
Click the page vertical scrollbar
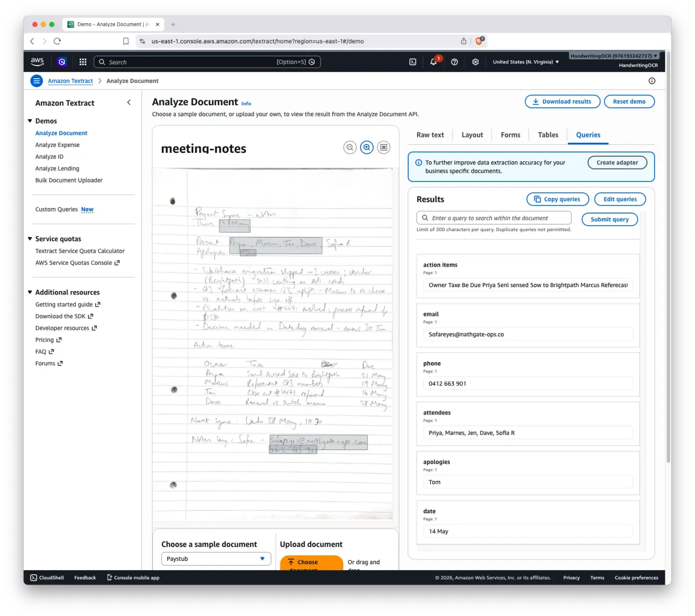click(x=668, y=257)
